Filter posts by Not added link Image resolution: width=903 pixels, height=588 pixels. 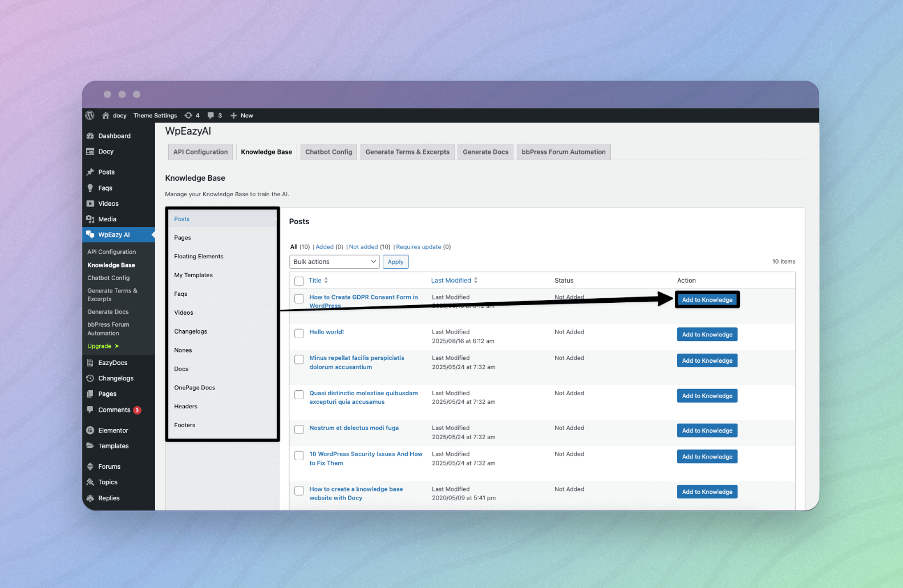tap(363, 247)
